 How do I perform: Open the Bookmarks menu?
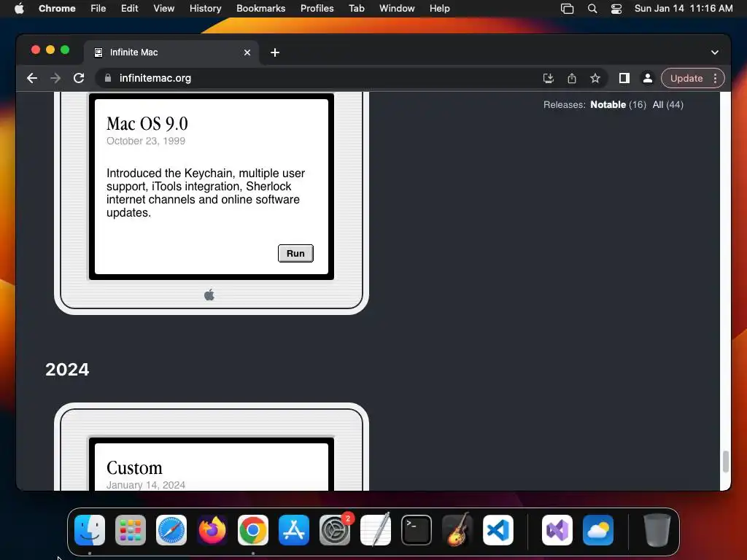260,8
